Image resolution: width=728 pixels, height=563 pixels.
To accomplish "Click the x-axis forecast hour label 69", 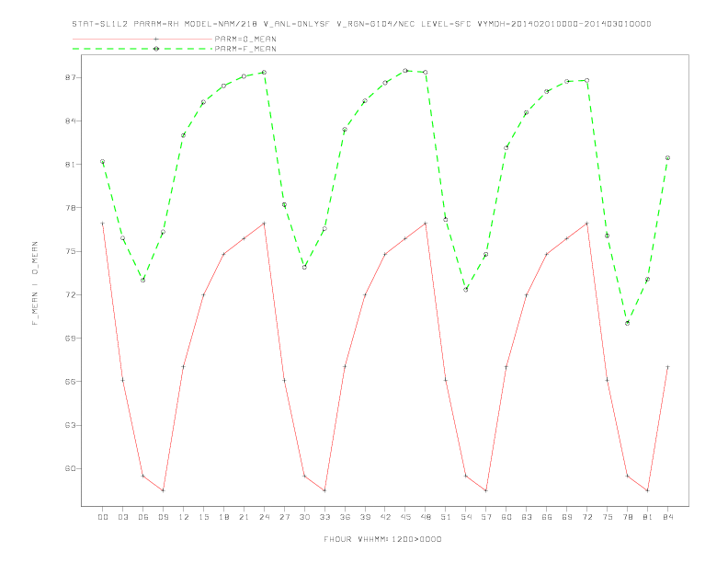I will coord(566,517).
